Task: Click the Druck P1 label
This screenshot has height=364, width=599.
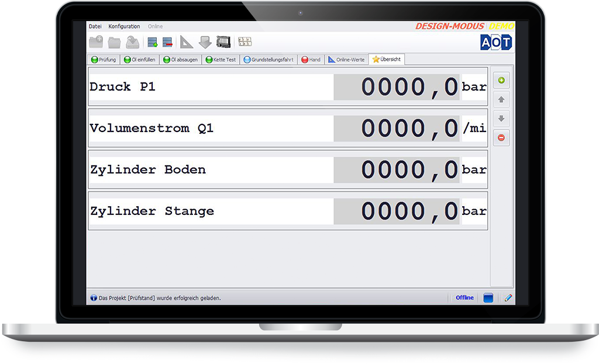Action: click(x=123, y=86)
